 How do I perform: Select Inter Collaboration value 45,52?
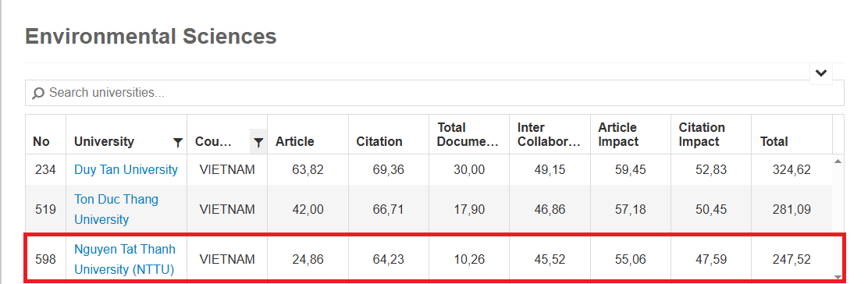550,259
